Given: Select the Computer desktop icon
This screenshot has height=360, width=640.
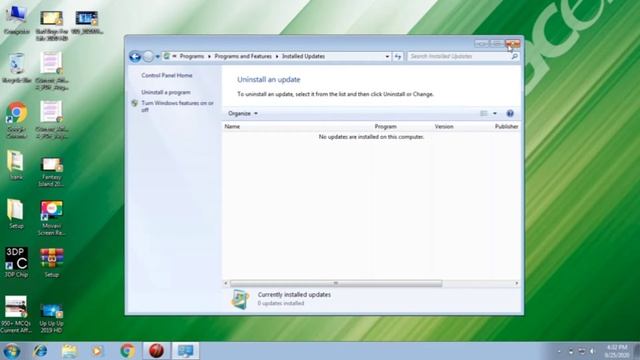Looking at the screenshot, I should click(16, 20).
